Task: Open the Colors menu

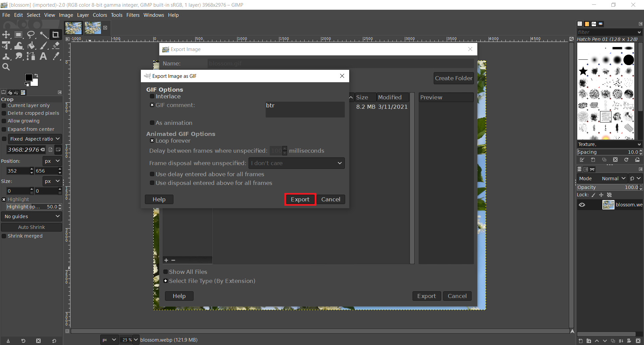Action: pyautogui.click(x=100, y=15)
